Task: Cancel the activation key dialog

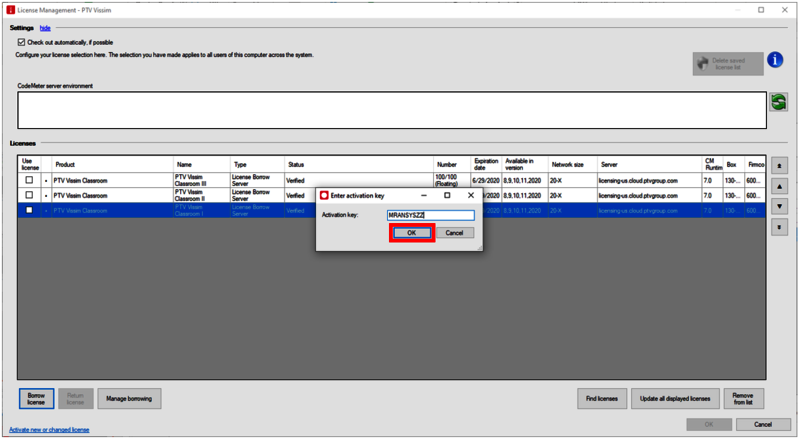Action: (454, 233)
